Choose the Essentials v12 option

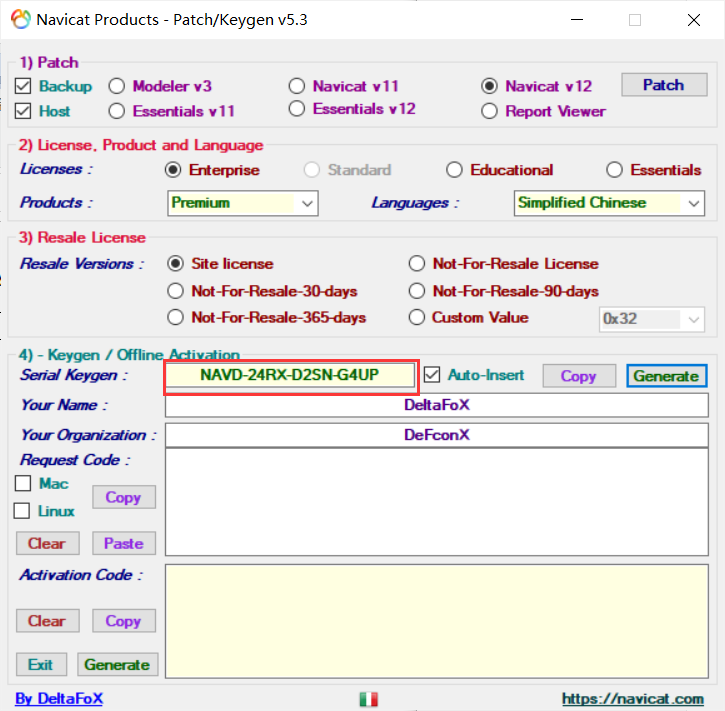(x=297, y=109)
